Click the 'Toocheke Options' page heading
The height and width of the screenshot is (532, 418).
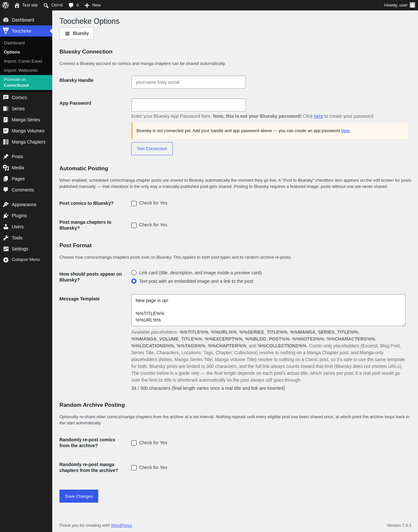pyautogui.click(x=89, y=21)
